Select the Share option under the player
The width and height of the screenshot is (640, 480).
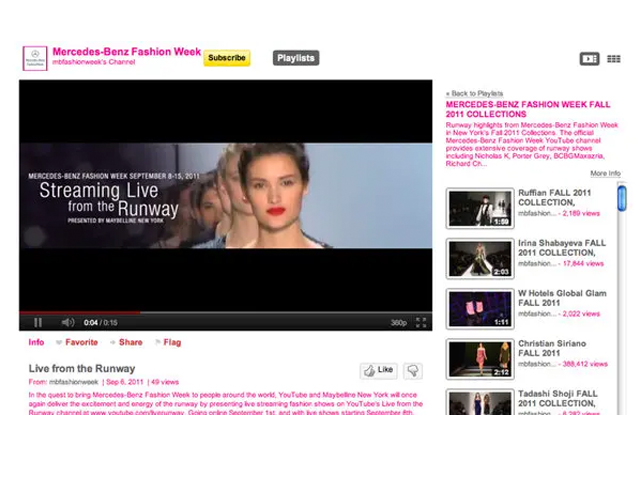pyautogui.click(x=130, y=342)
